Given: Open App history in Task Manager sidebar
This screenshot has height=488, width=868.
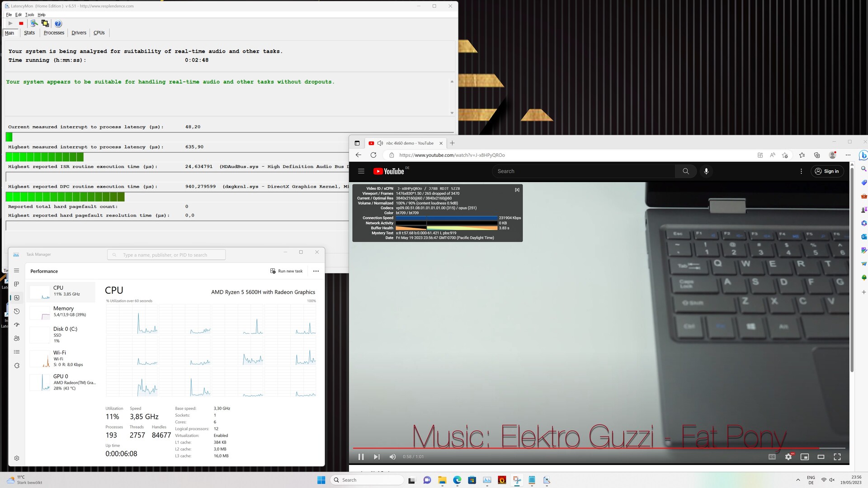Looking at the screenshot, I should coord(17,311).
